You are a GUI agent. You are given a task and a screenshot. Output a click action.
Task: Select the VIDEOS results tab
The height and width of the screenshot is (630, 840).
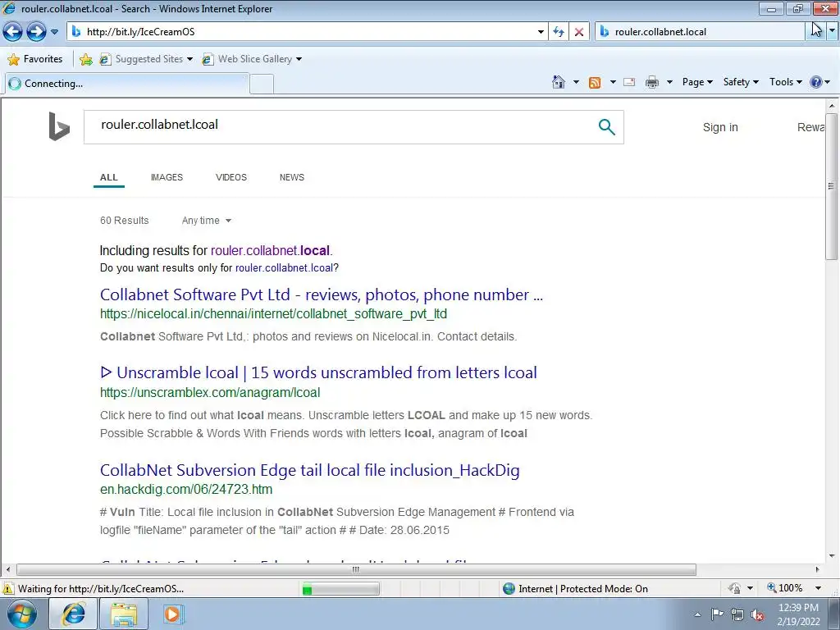[231, 177]
